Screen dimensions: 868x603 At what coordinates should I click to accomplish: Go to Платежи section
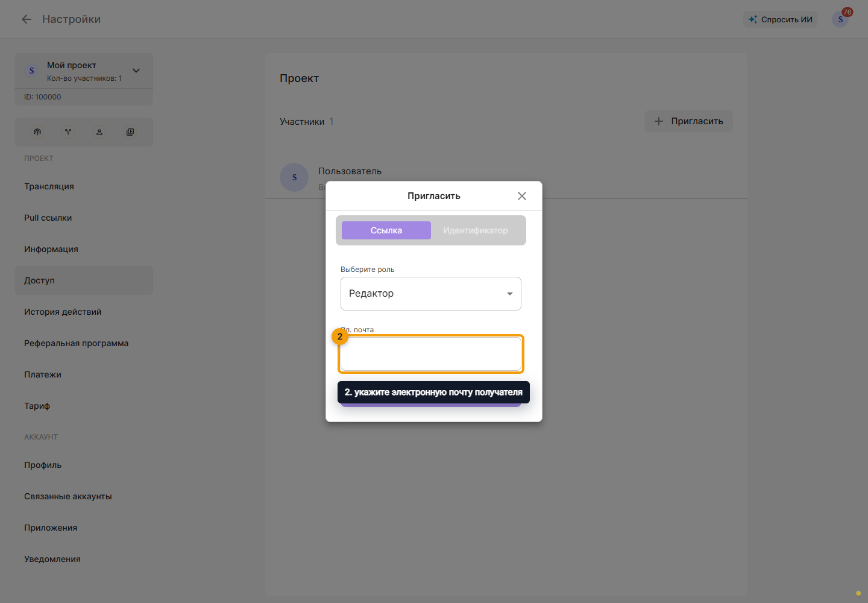point(84,374)
